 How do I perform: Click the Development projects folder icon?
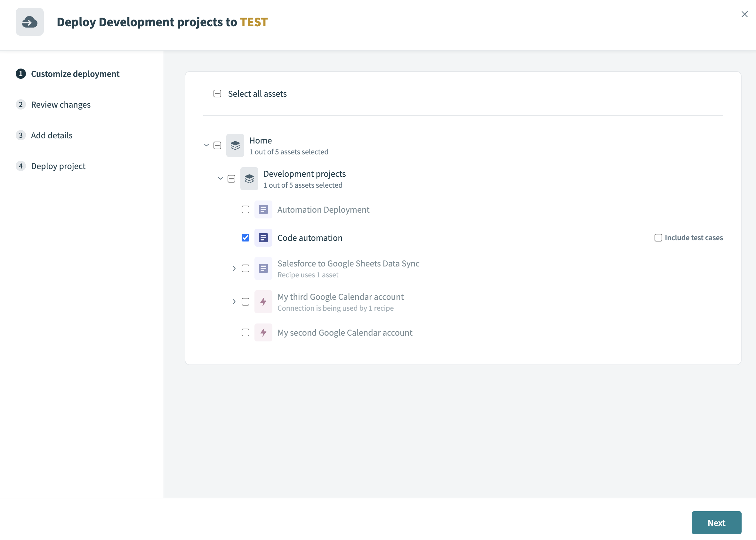pos(249,179)
